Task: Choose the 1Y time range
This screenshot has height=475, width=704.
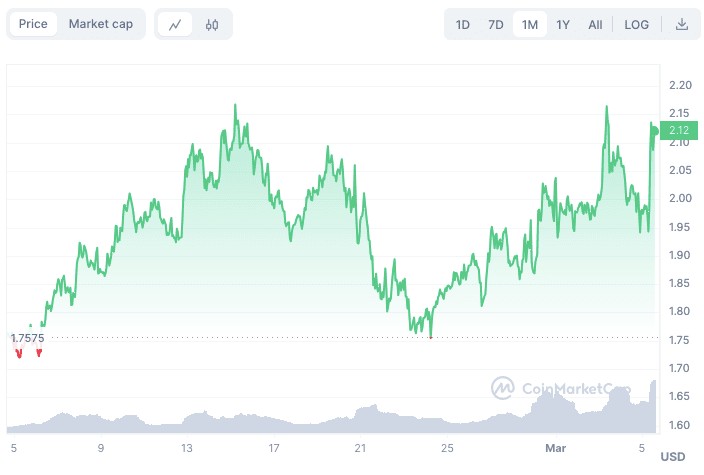Action: (563, 24)
